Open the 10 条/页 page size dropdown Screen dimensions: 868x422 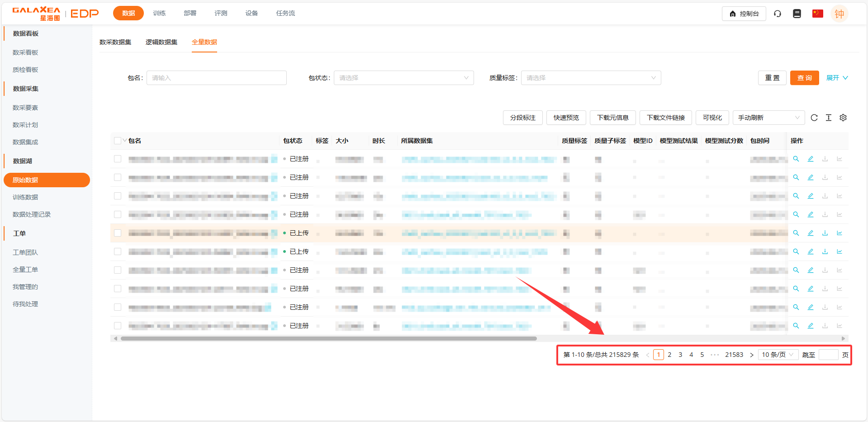pyautogui.click(x=777, y=355)
